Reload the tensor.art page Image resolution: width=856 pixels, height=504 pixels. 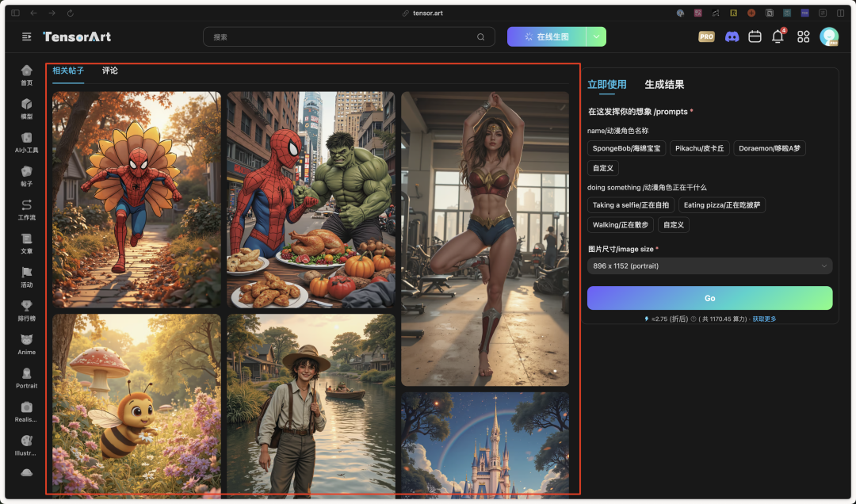[71, 13]
